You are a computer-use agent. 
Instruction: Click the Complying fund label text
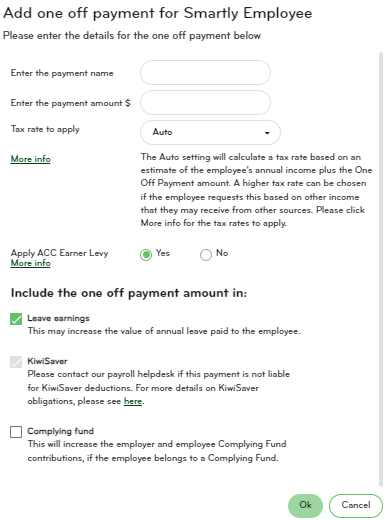click(x=60, y=431)
